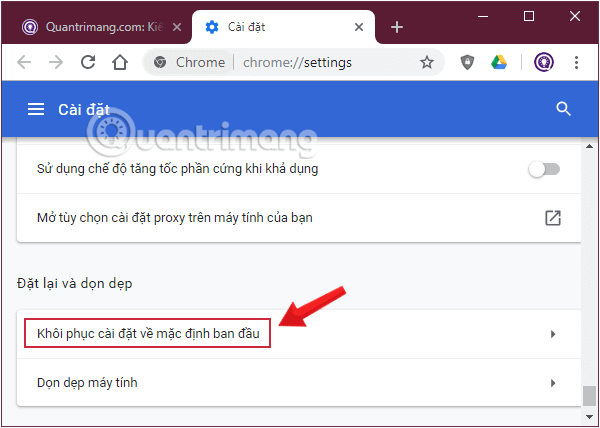Click the Đặt lại và dọn dẹp heading
This screenshot has width=600, height=428.
[x=75, y=284]
